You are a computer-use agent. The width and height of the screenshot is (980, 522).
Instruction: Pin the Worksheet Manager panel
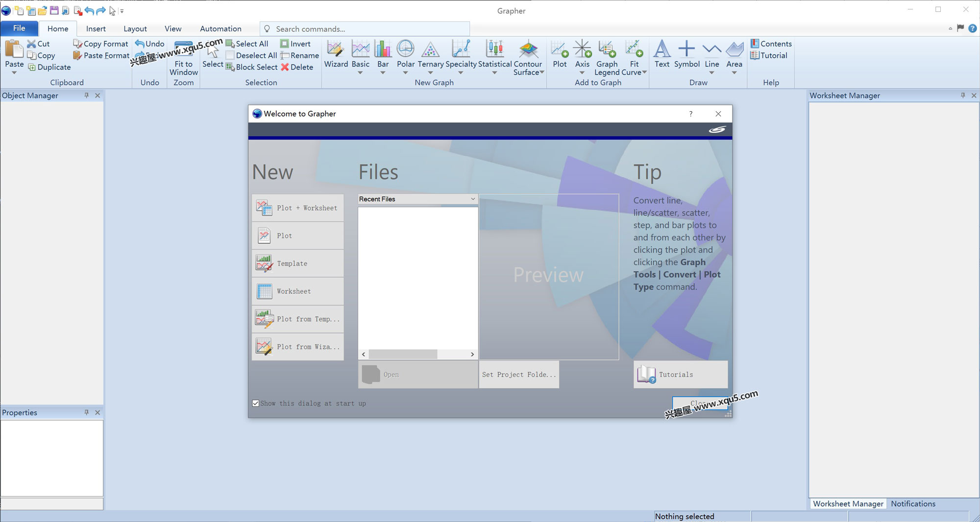pos(963,95)
